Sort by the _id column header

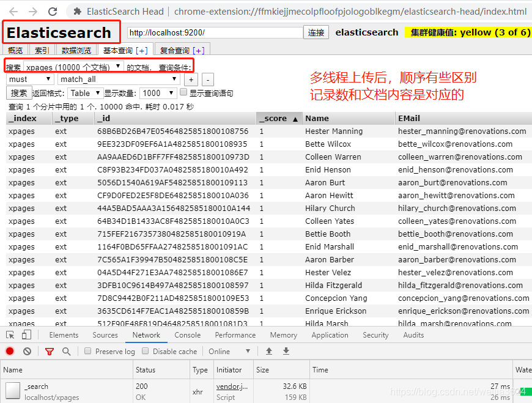(x=175, y=119)
